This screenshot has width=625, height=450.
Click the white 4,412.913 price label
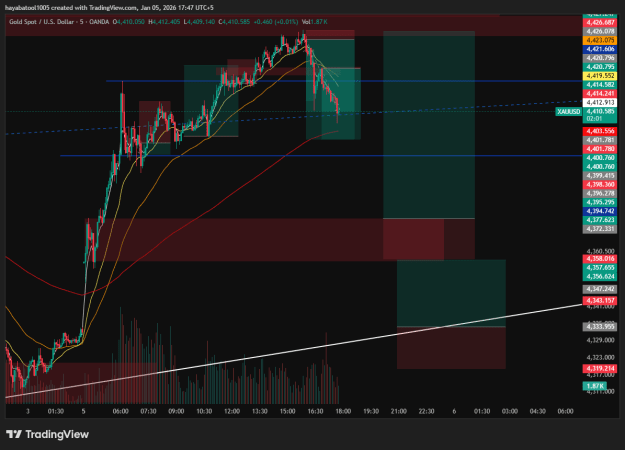click(600, 102)
